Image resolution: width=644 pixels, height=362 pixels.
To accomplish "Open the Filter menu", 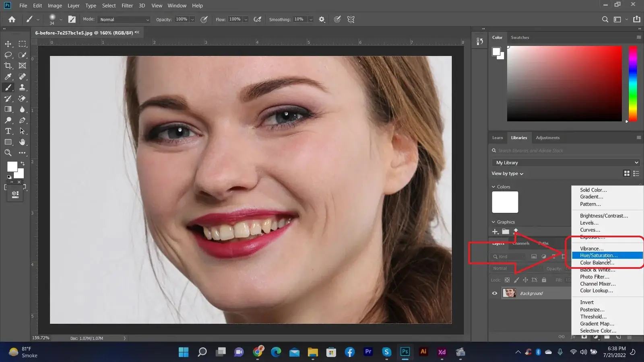I will [x=127, y=6].
